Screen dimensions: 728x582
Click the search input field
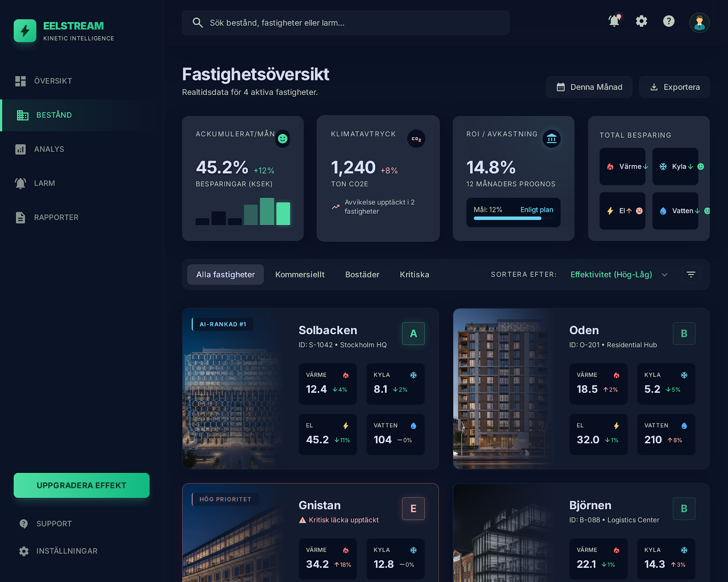tap(346, 23)
